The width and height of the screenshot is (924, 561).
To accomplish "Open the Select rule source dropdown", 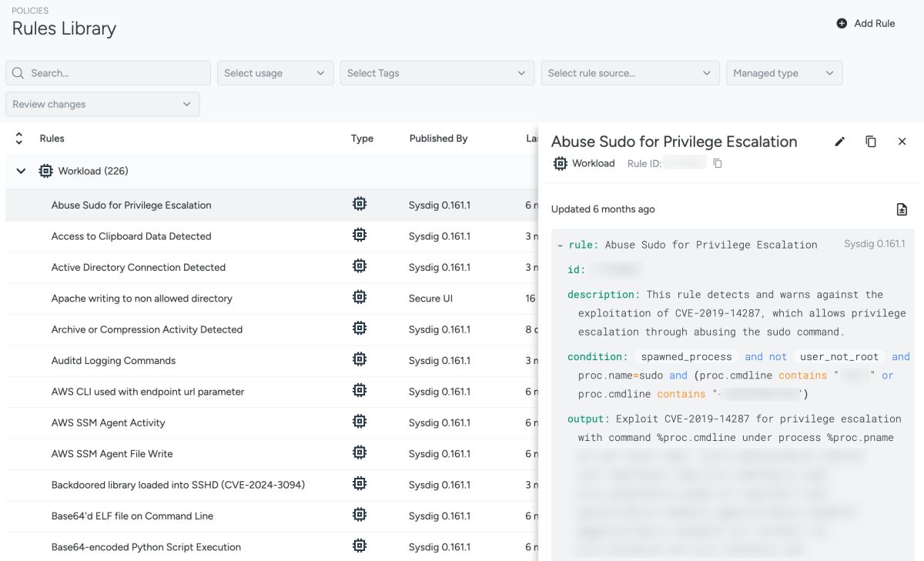I will 630,73.
